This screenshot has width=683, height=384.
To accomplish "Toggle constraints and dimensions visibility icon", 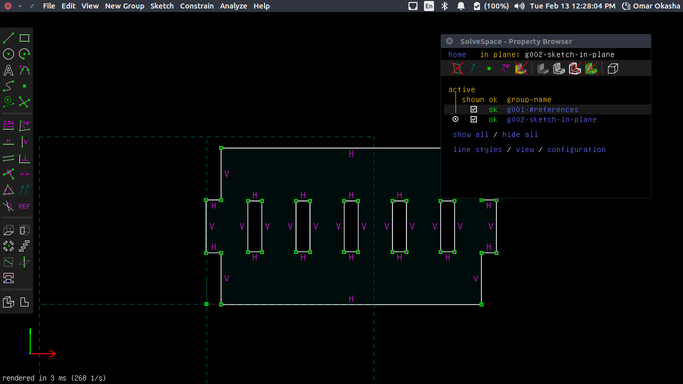I will [505, 68].
